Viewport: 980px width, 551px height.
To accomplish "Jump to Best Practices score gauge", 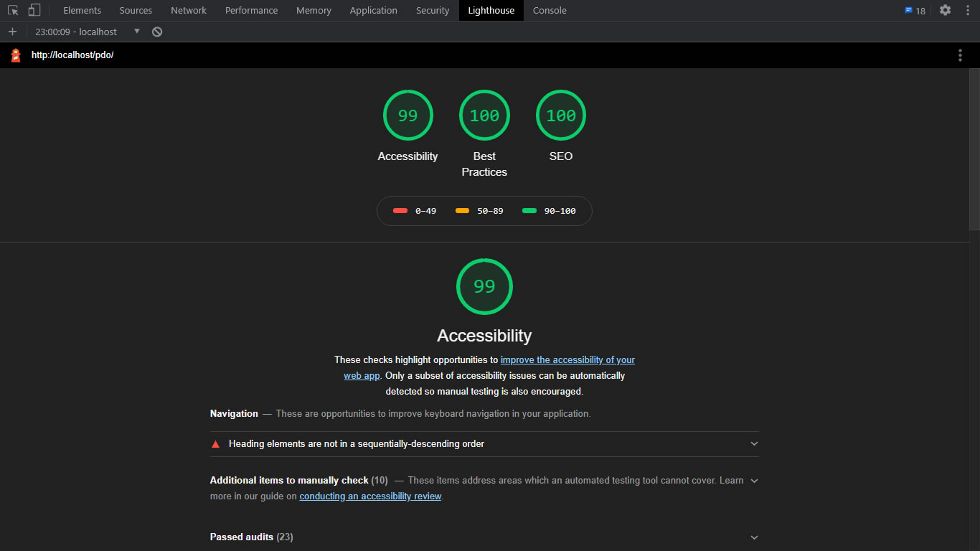I will click(484, 116).
